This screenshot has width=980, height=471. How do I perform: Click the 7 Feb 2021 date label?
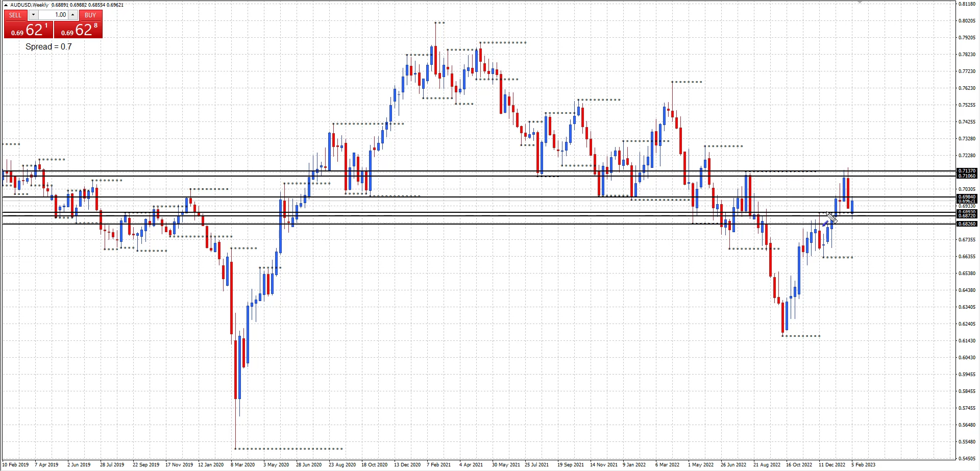(438, 465)
